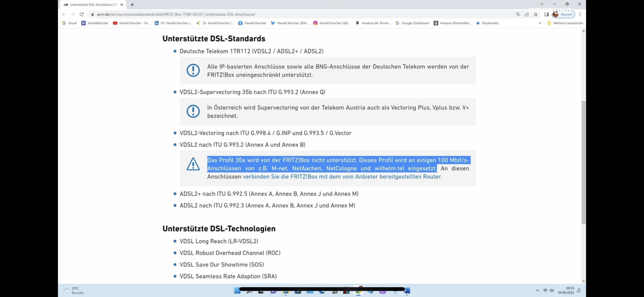Expand hidden bookmarks overflow chevron
Viewport: 644px width, 297px height.
click(540, 23)
